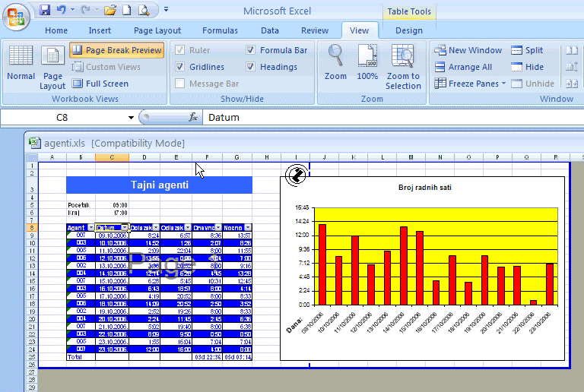Viewport: 584px width, 392px height.
Task: Open file using the folder icon
Action: [x=109, y=10]
